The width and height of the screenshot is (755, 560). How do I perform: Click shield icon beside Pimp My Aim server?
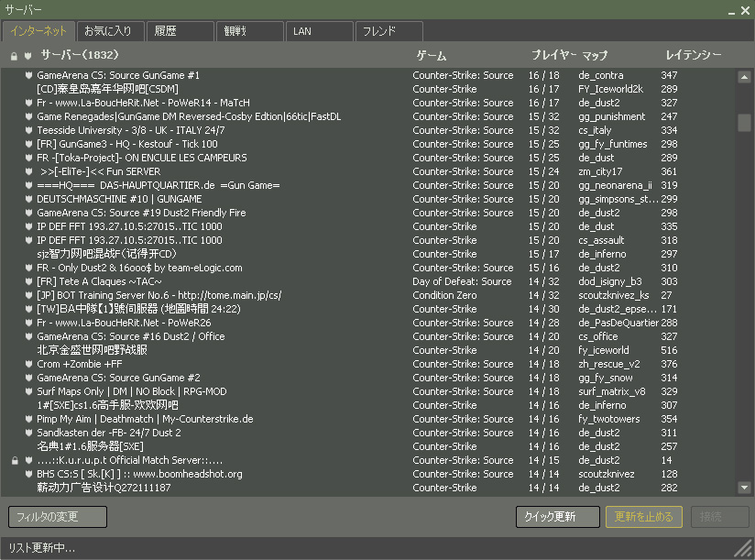click(x=28, y=419)
